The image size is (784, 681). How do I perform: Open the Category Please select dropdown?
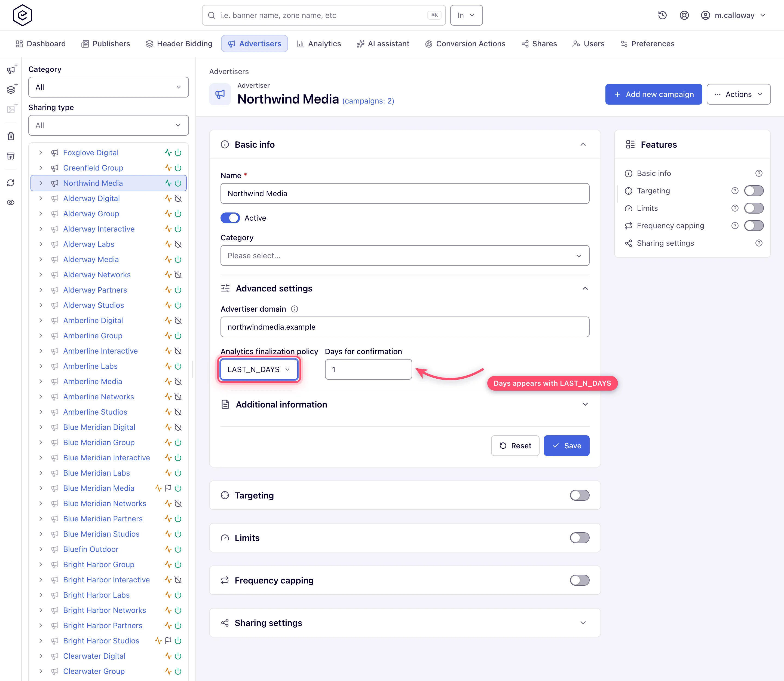405,256
